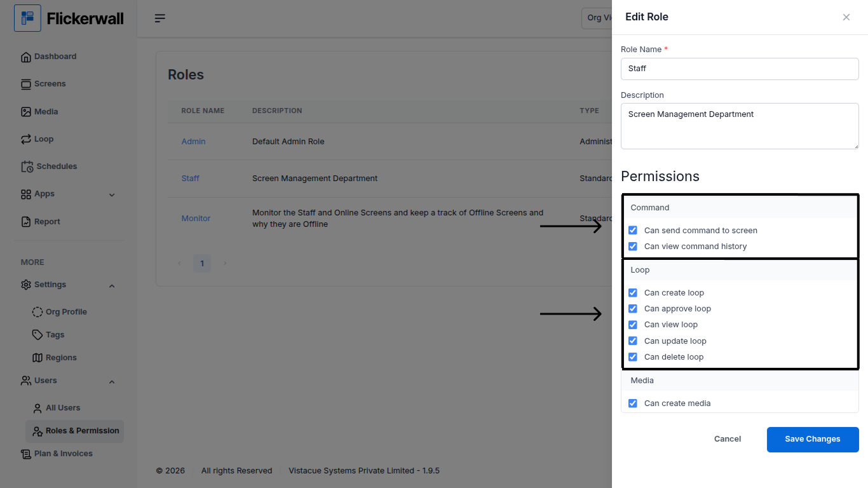Close the Edit Role panel

(846, 17)
